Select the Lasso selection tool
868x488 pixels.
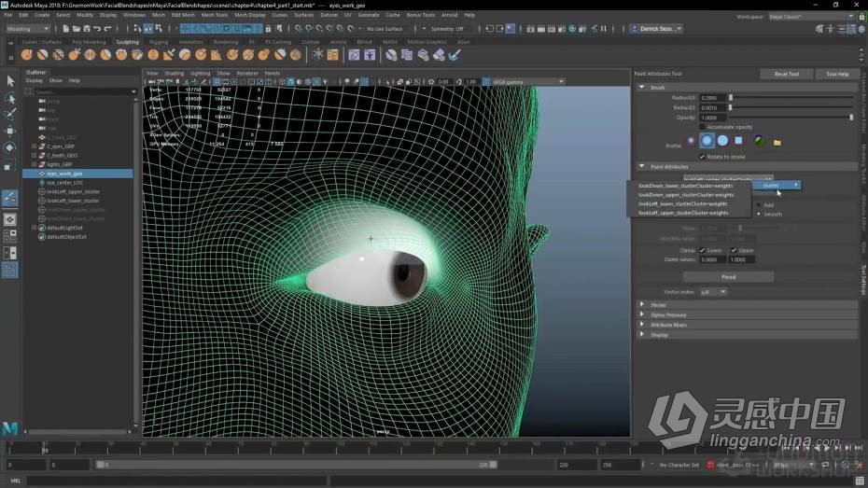(10, 99)
